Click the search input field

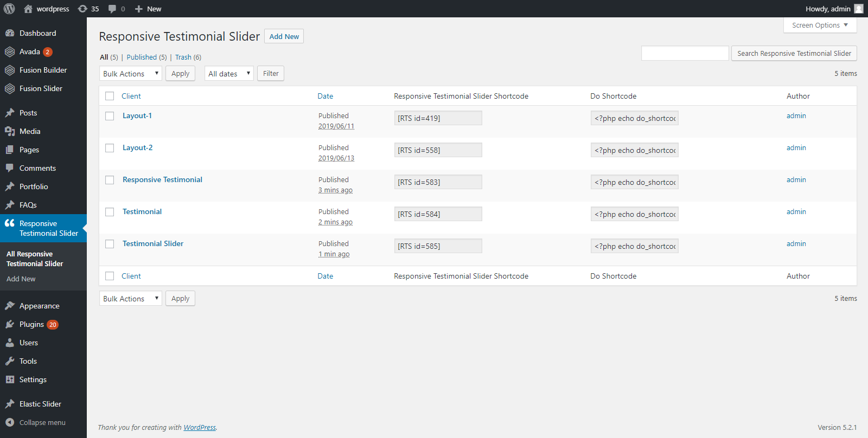pyautogui.click(x=685, y=53)
